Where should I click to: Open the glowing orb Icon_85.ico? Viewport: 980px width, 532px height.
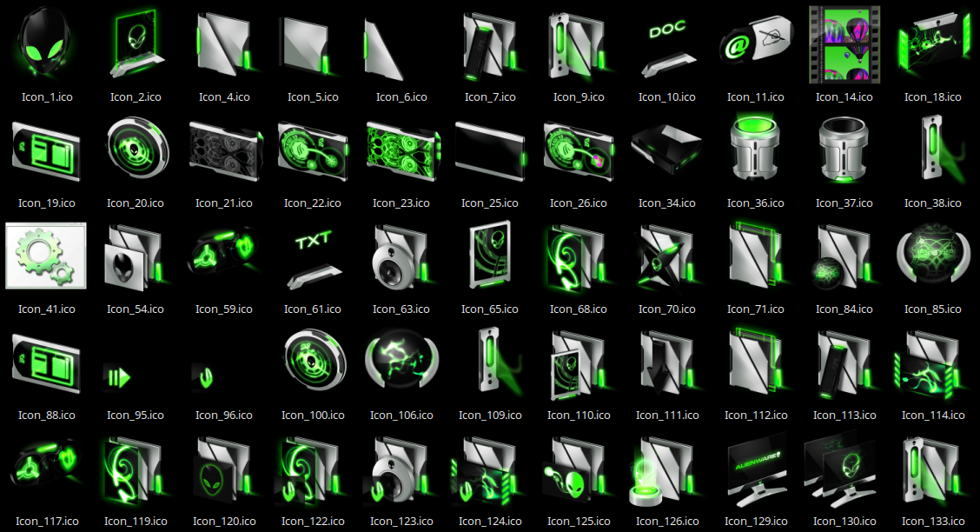(932, 256)
